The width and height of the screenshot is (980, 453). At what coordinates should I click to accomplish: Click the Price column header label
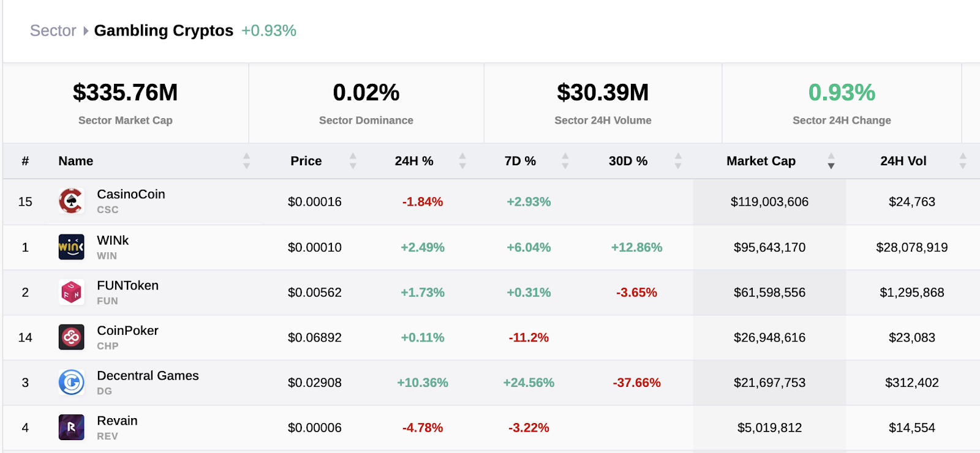306,161
